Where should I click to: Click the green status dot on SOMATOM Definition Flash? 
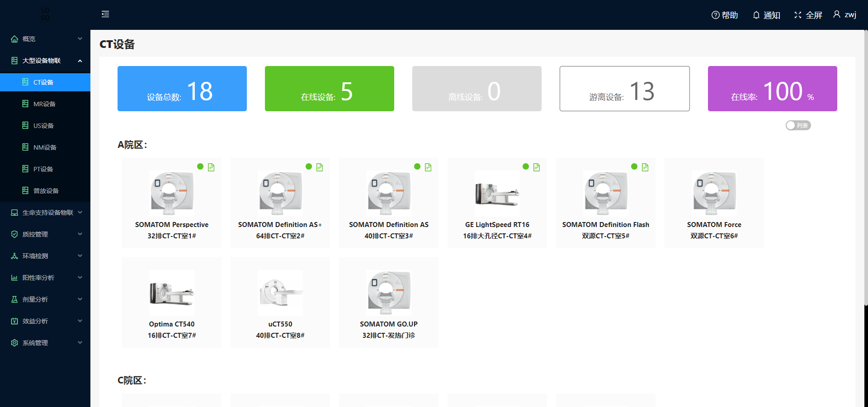(x=634, y=166)
